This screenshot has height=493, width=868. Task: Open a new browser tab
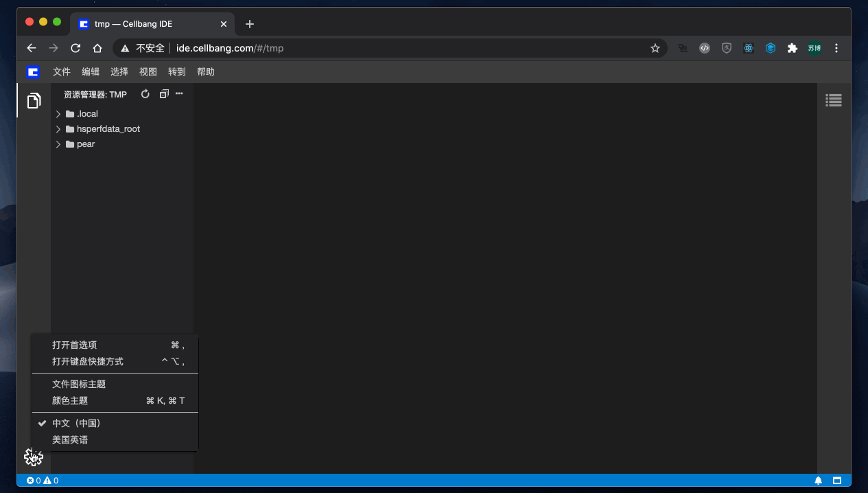point(250,24)
